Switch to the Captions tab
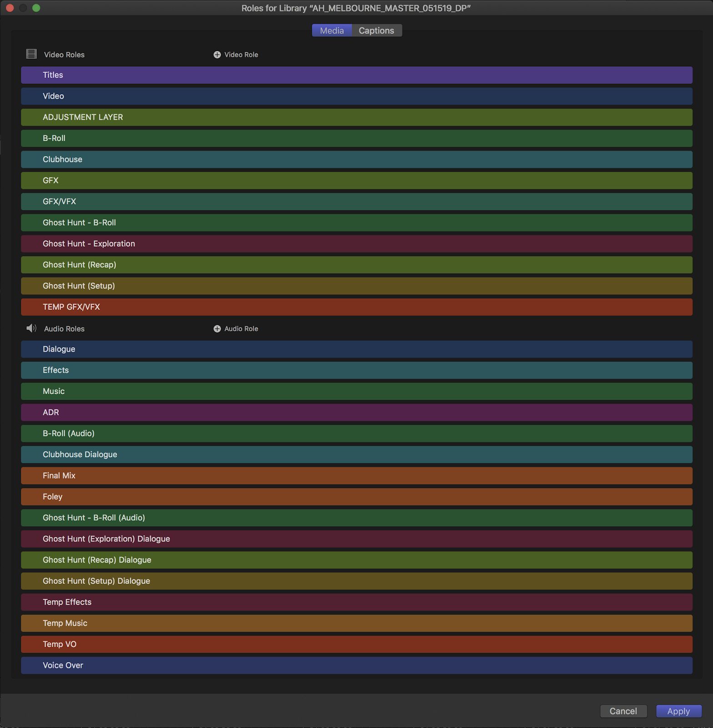This screenshot has height=728, width=713. pos(377,30)
